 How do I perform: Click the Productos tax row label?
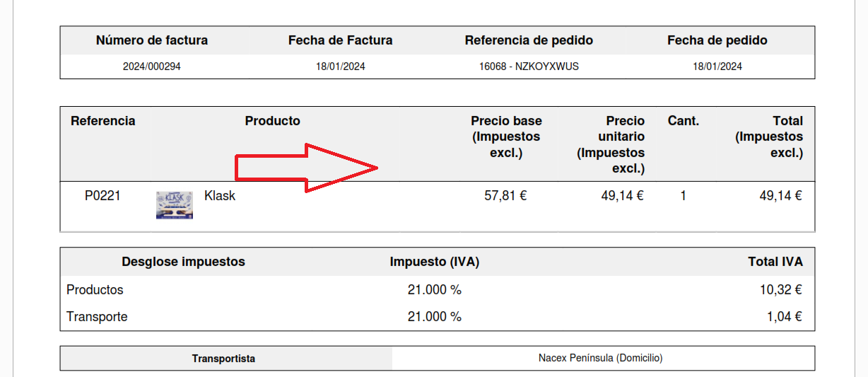point(95,290)
